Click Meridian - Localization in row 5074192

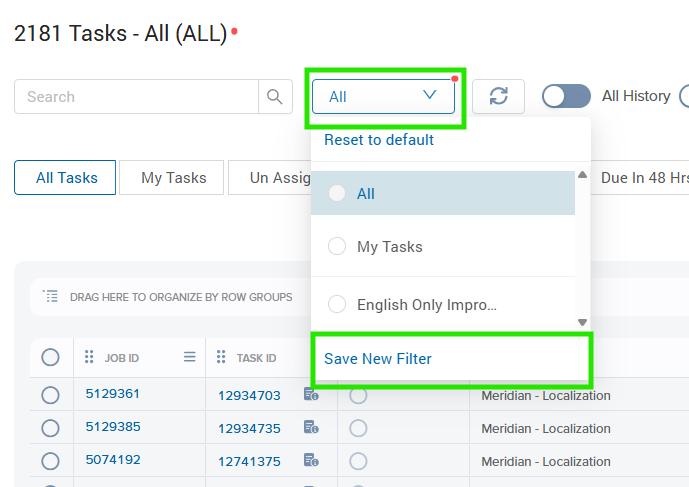pyautogui.click(x=546, y=462)
